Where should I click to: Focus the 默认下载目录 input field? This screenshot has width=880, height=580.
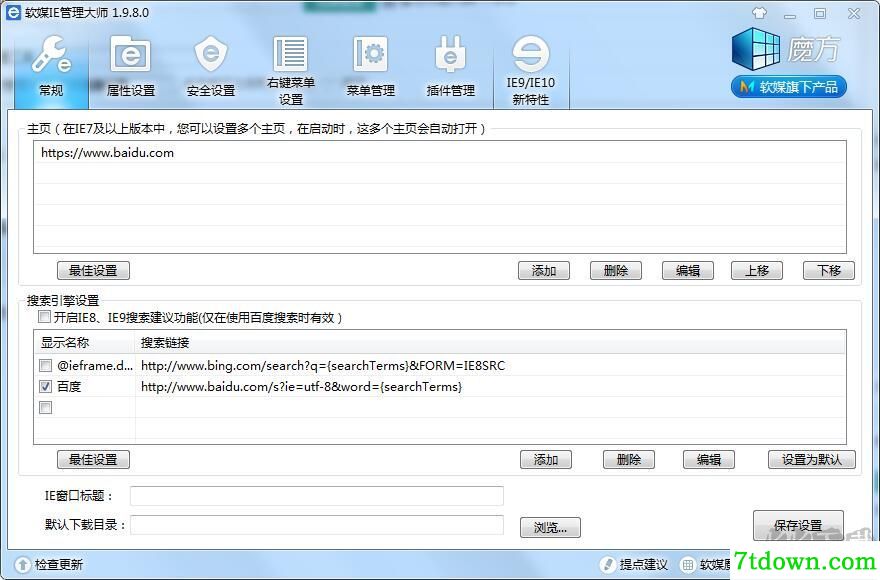[317, 525]
